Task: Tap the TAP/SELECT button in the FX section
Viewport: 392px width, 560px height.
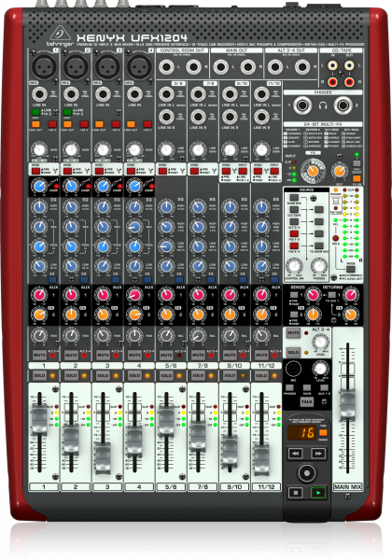Action: click(x=357, y=163)
